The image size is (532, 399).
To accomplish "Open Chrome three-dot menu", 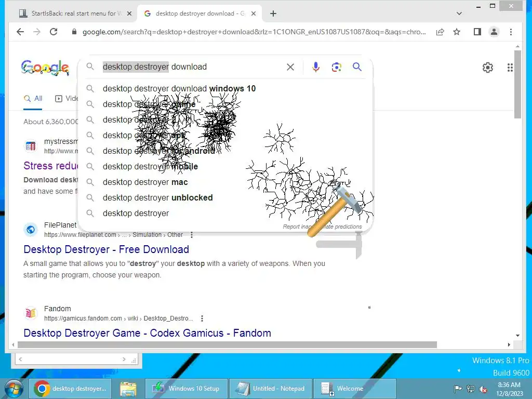I will point(511,32).
